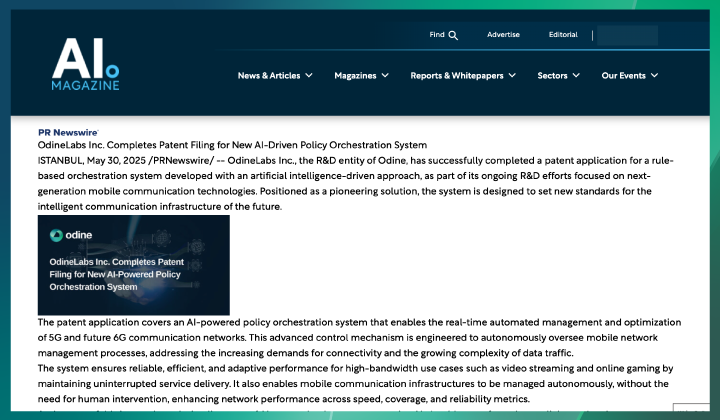Image resolution: width=720 pixels, height=420 pixels.
Task: Open the Reports & Whitepapers menu label
Action: [456, 75]
